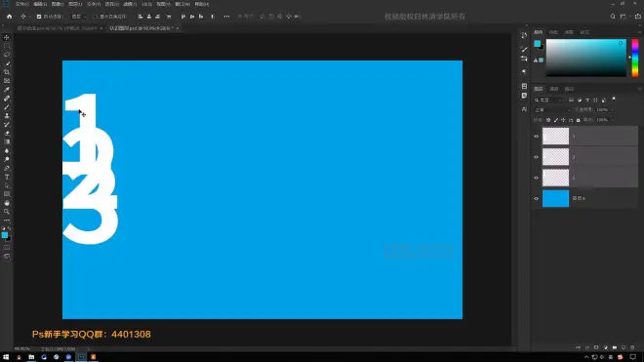644x362 pixels.
Task: Select layer 2 thumbnail in Layers panel
Action: [555, 157]
